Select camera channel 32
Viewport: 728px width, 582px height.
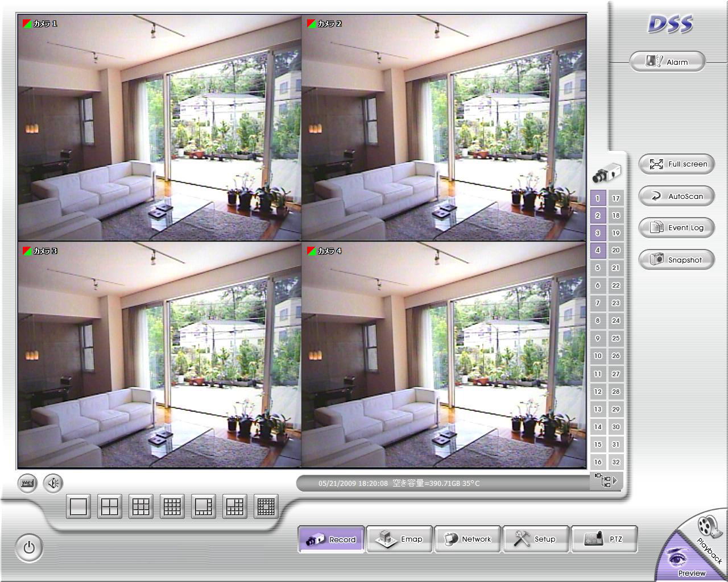(x=616, y=462)
